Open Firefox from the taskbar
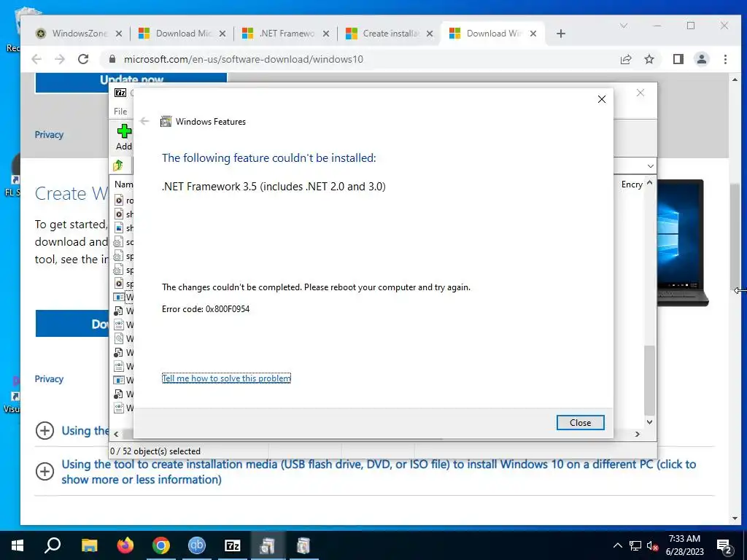This screenshot has height=560, width=747. point(125,545)
